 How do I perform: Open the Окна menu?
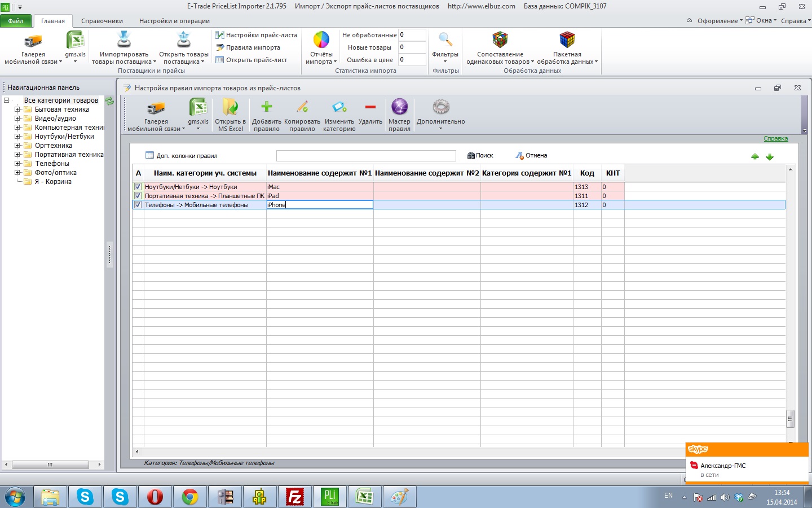[761, 21]
